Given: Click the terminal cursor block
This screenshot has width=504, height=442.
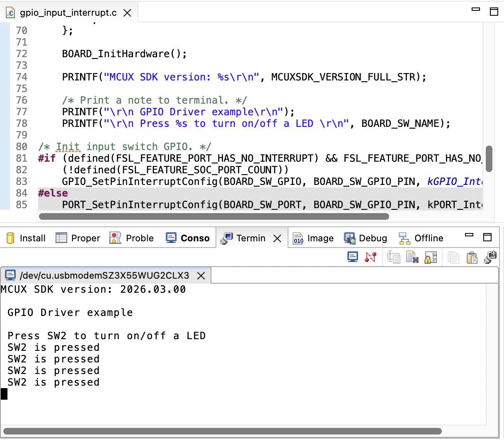Looking at the screenshot, I should coord(4,394).
